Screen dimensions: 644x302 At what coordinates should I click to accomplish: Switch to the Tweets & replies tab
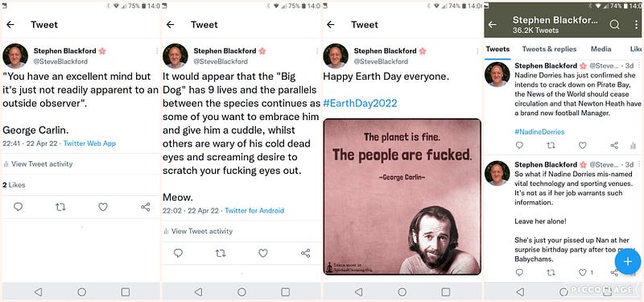pyautogui.click(x=549, y=49)
